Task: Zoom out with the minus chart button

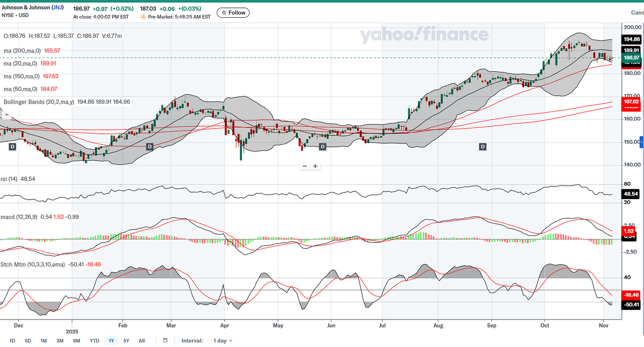Action: click(x=305, y=166)
